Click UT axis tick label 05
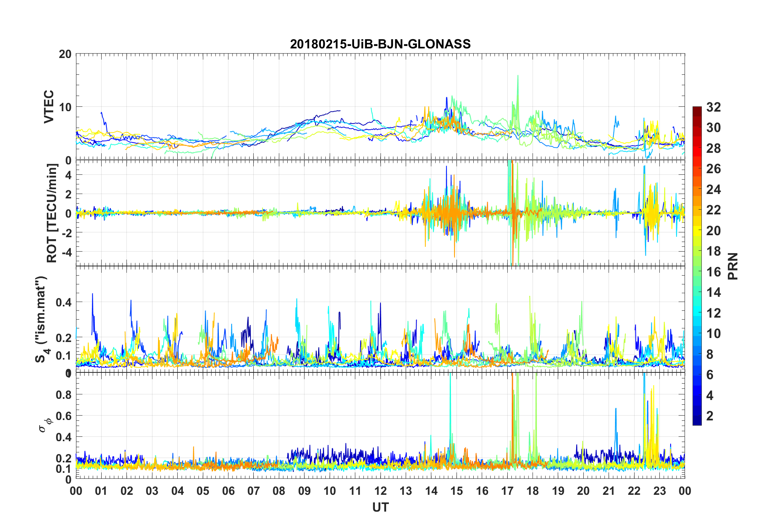 click(203, 491)
